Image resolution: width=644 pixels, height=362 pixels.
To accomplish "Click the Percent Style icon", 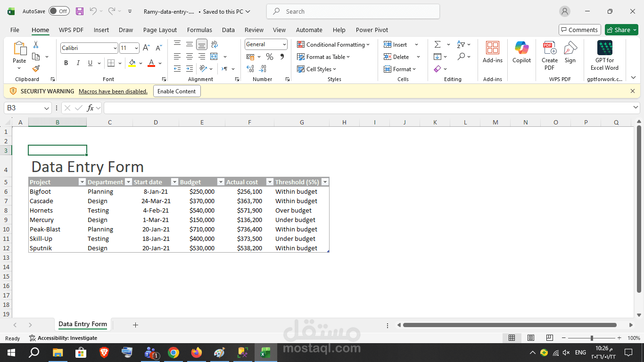I will tap(270, 57).
